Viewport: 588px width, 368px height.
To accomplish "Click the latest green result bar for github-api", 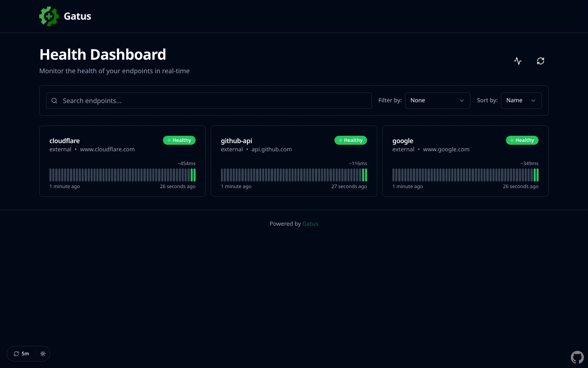I will [366, 175].
